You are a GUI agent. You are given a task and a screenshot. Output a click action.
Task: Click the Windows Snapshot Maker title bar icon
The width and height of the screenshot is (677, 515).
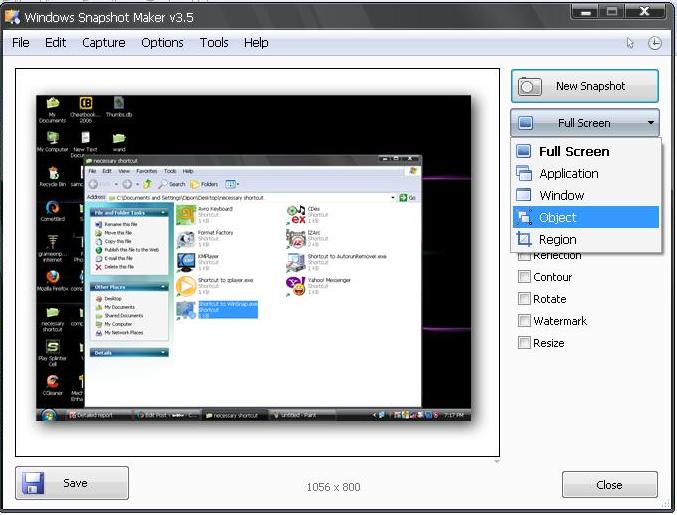(12, 16)
